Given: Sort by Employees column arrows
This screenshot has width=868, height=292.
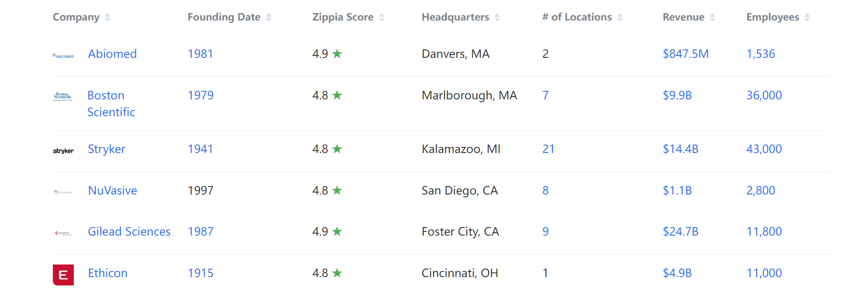Looking at the screenshot, I should click(807, 17).
